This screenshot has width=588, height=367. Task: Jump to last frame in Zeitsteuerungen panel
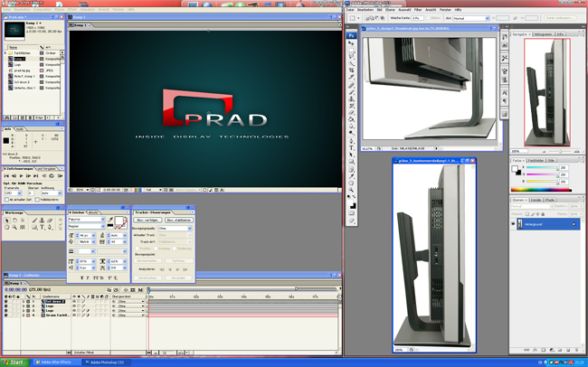click(35, 175)
